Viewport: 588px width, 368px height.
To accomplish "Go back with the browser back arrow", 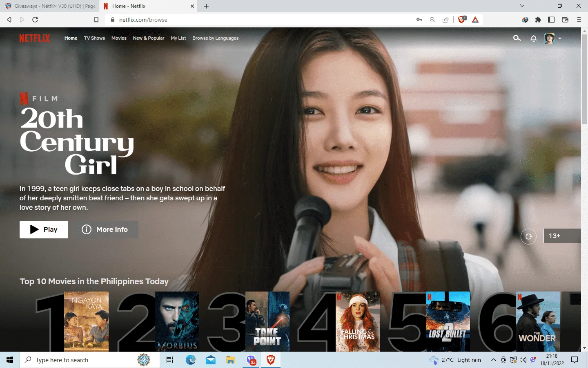I will (x=9, y=20).
